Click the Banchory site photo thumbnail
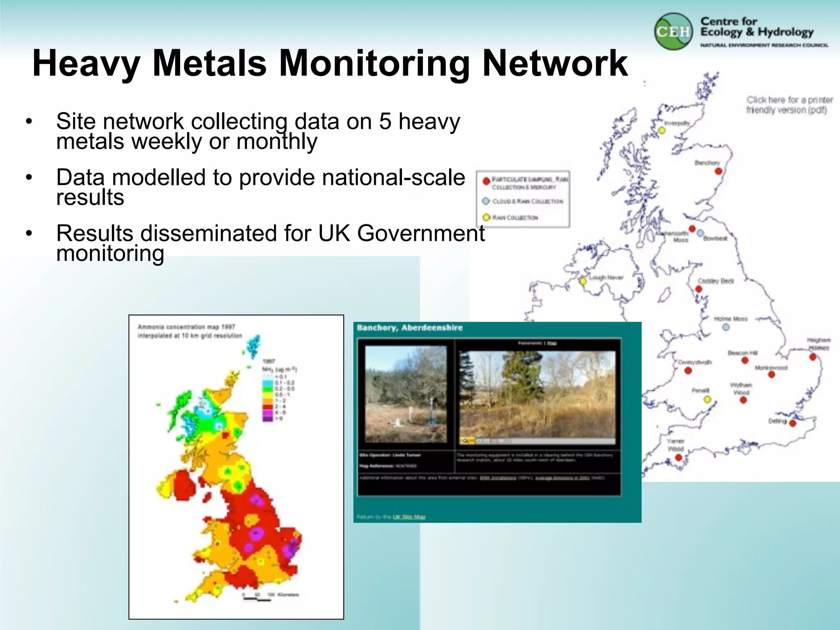This screenshot has height=630, width=840. click(x=406, y=394)
